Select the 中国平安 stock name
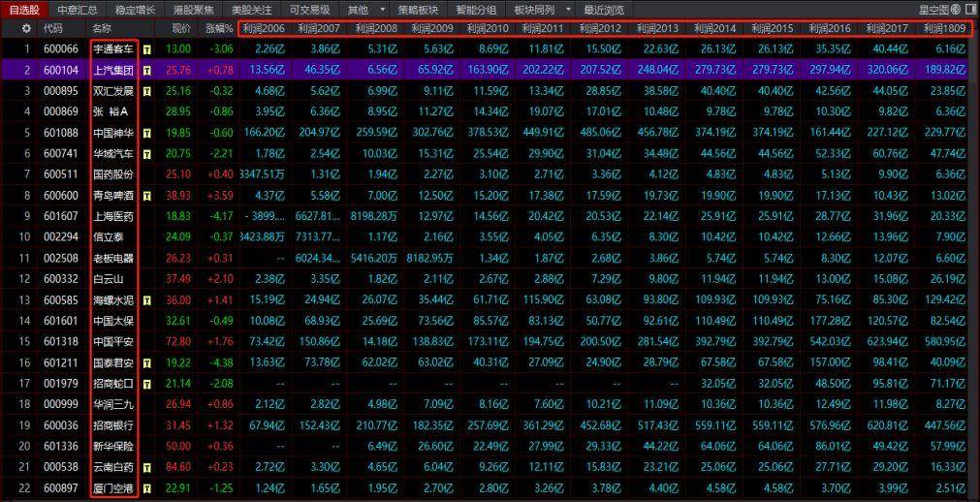This screenshot has width=980, height=502. 113,342
